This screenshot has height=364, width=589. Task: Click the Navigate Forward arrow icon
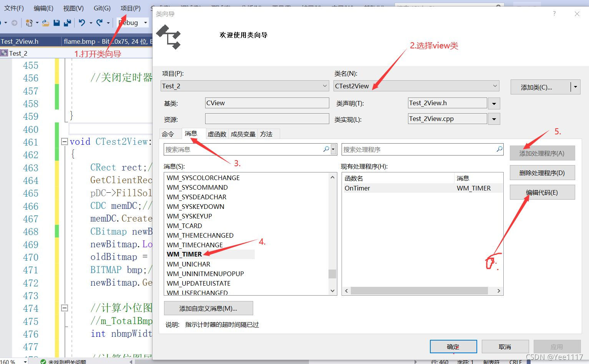15,23
